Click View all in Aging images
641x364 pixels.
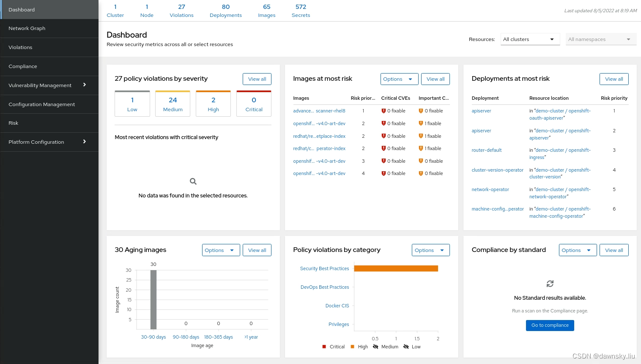click(x=257, y=250)
